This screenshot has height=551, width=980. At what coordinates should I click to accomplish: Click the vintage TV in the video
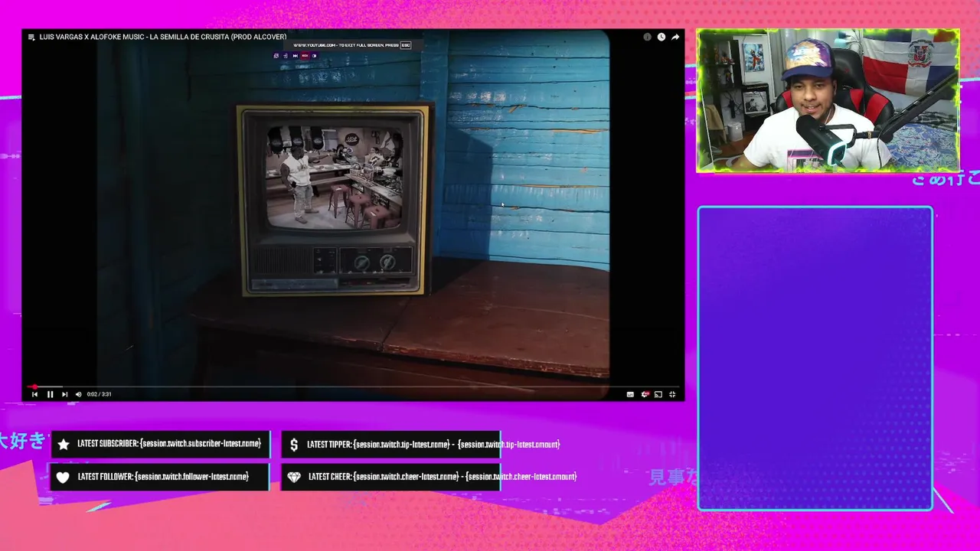(x=335, y=201)
